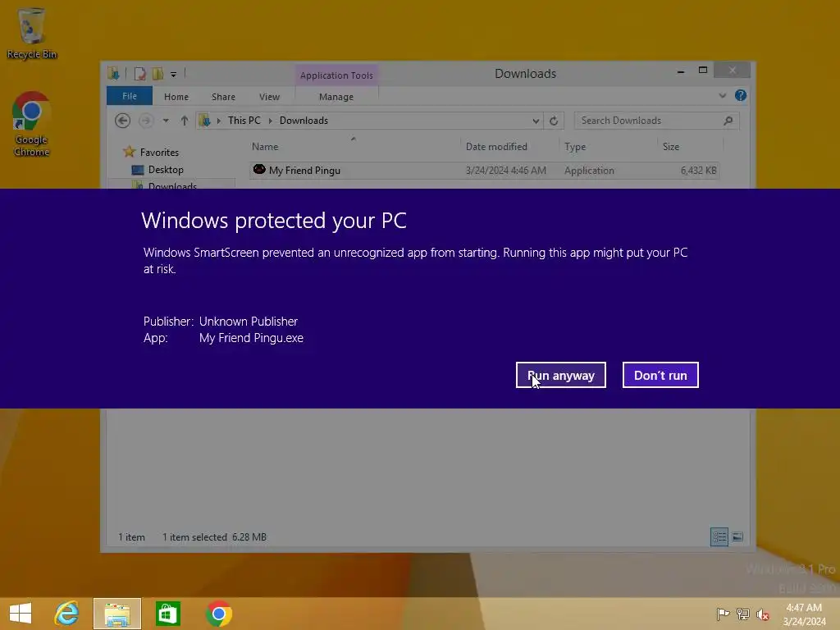Go back in Downloads explorer window
Screen dimensions: 840x630
[x=123, y=121]
